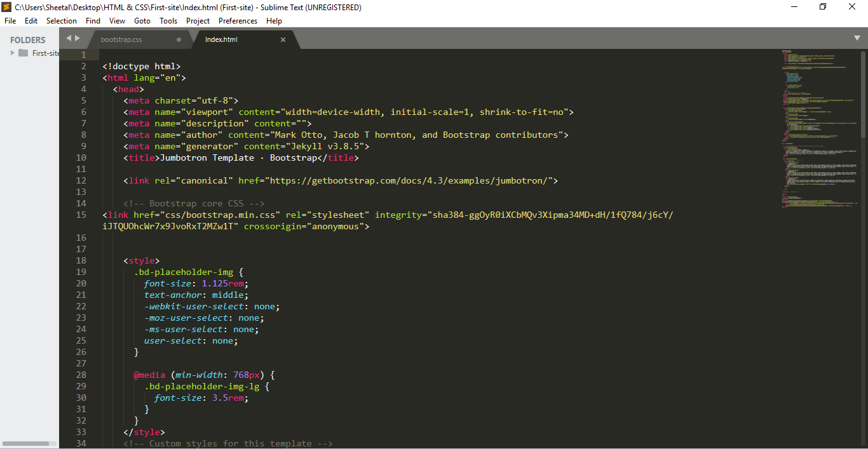The image size is (868, 449).
Task: Close the Index.html tab
Action: tap(283, 39)
